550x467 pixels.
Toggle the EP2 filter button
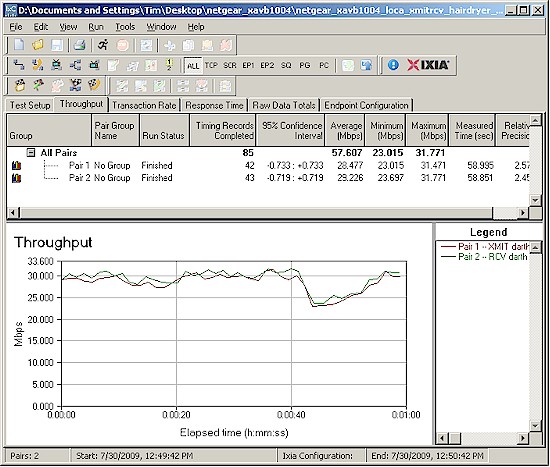click(x=267, y=65)
